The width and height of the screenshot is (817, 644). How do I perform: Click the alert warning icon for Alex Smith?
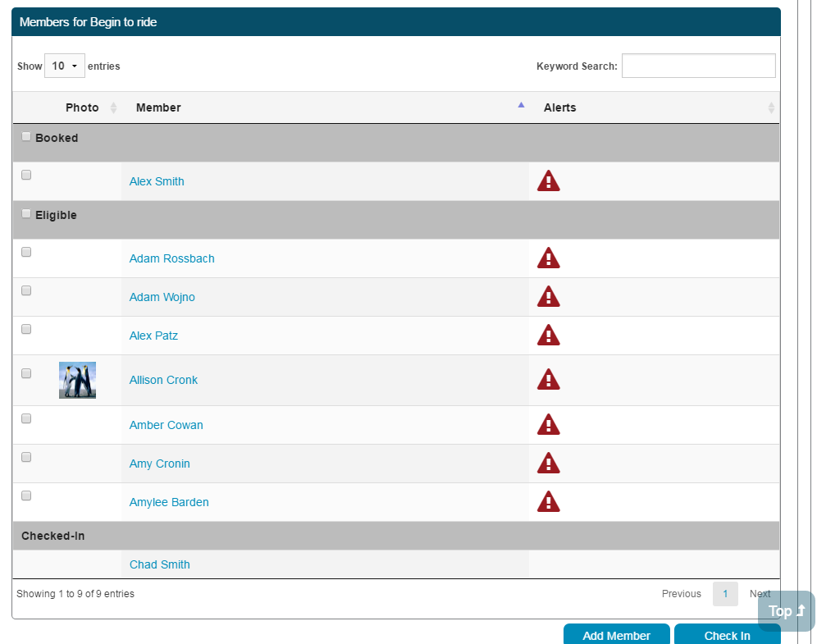coord(548,181)
